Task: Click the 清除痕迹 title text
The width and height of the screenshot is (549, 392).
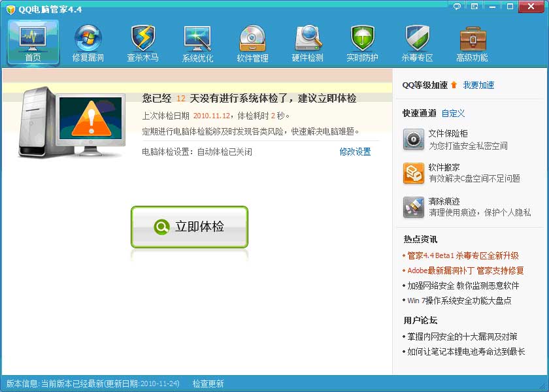Action: coord(444,201)
